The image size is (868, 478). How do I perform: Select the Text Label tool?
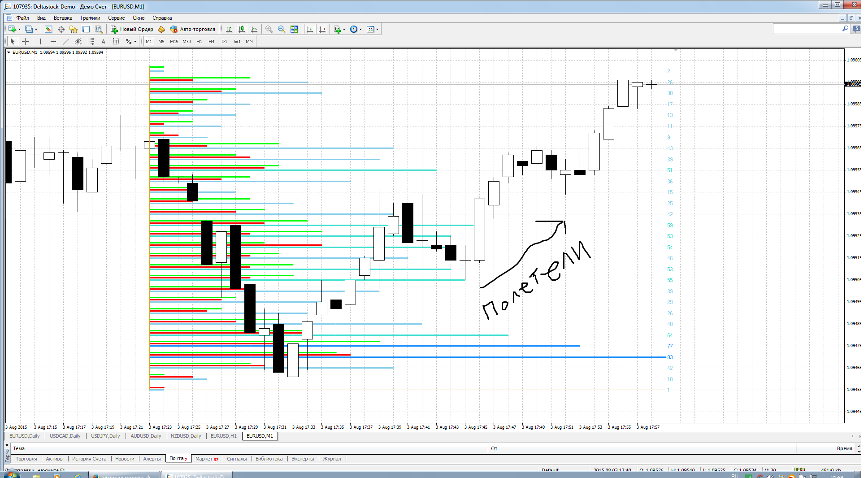tap(116, 41)
